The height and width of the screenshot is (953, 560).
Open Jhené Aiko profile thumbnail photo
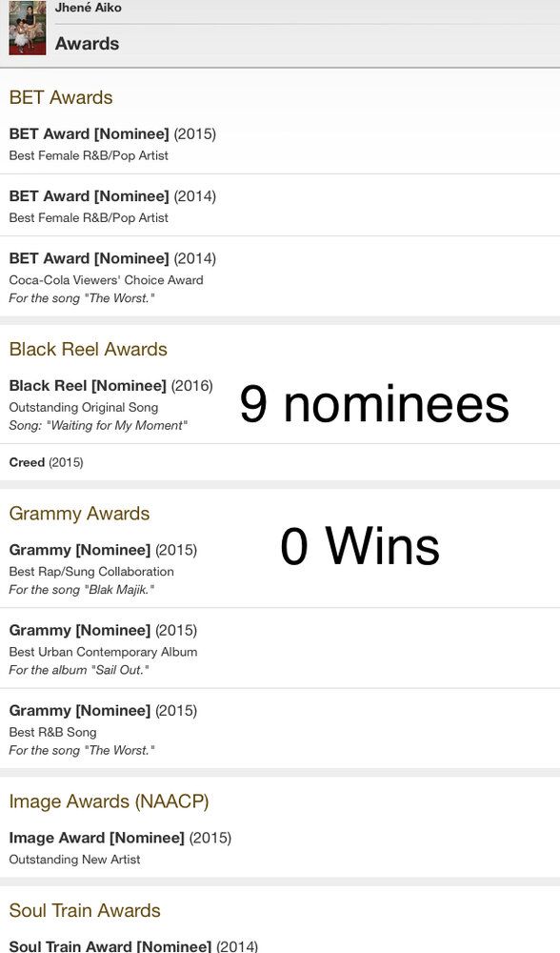tap(28, 28)
